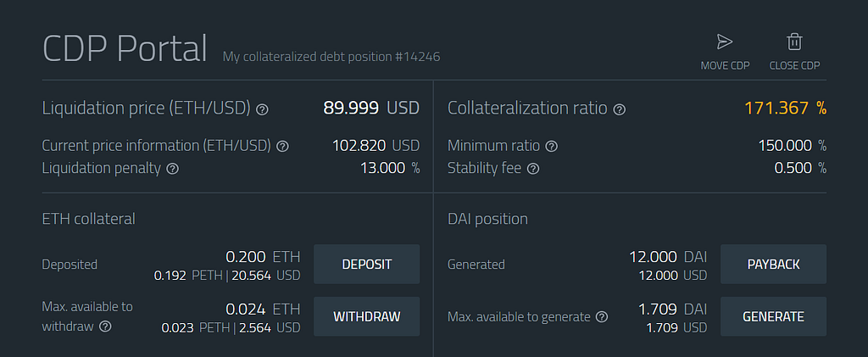Click the DEPOSIT button

pyautogui.click(x=366, y=264)
